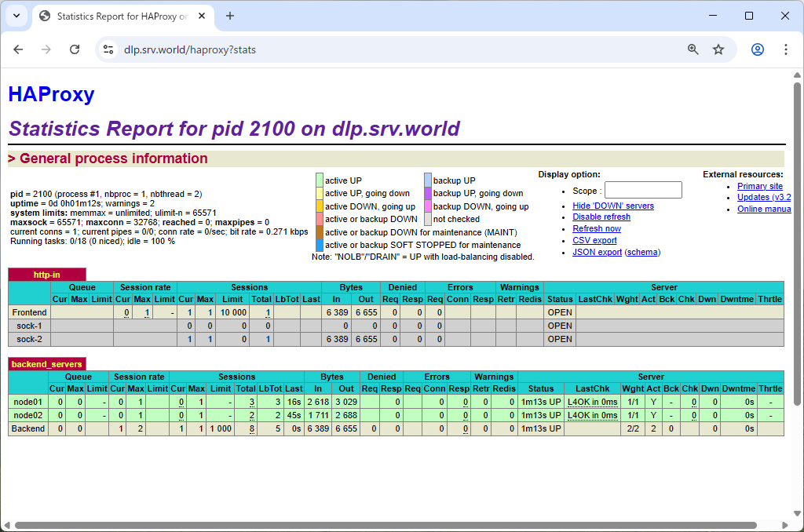804x532 pixels.
Task: Open the Chrome profile account icon
Action: (757, 49)
